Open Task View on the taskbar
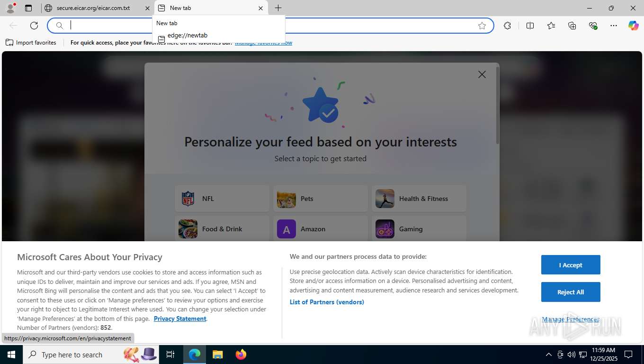644x364 pixels. tap(170, 355)
